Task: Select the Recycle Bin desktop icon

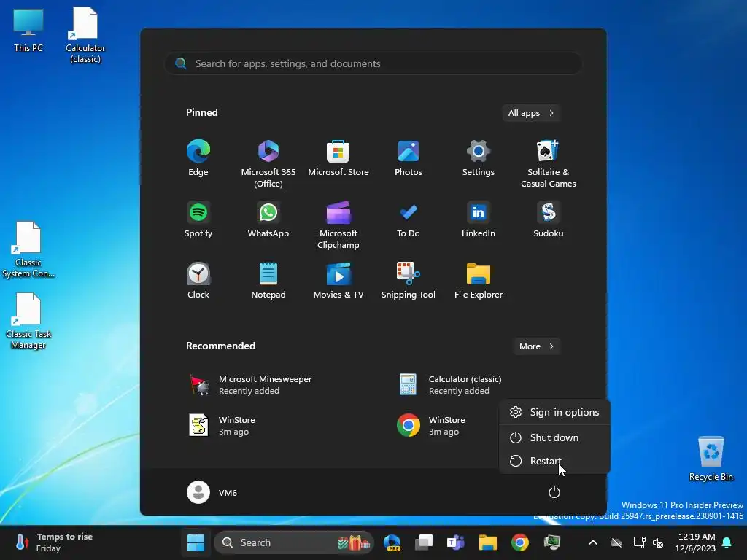Action: click(711, 458)
